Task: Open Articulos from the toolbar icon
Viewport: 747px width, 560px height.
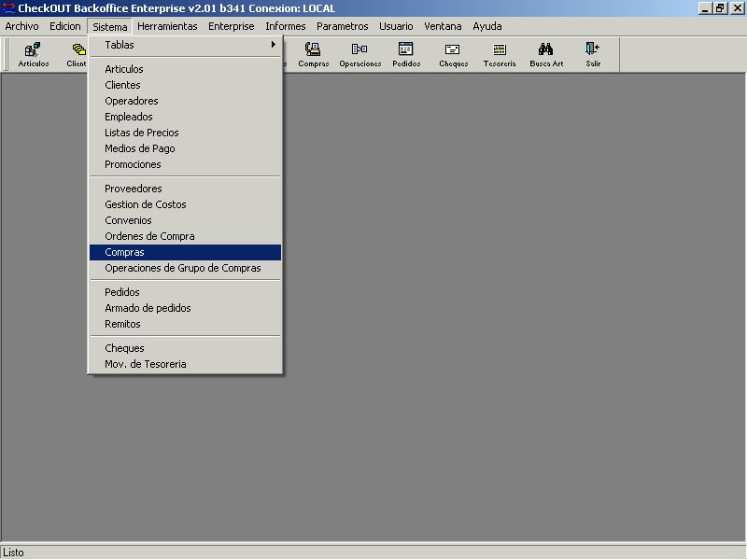Action: (34, 54)
